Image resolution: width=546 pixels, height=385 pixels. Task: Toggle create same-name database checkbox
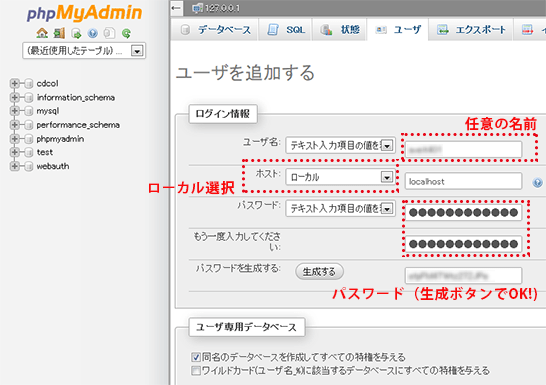[196, 357]
